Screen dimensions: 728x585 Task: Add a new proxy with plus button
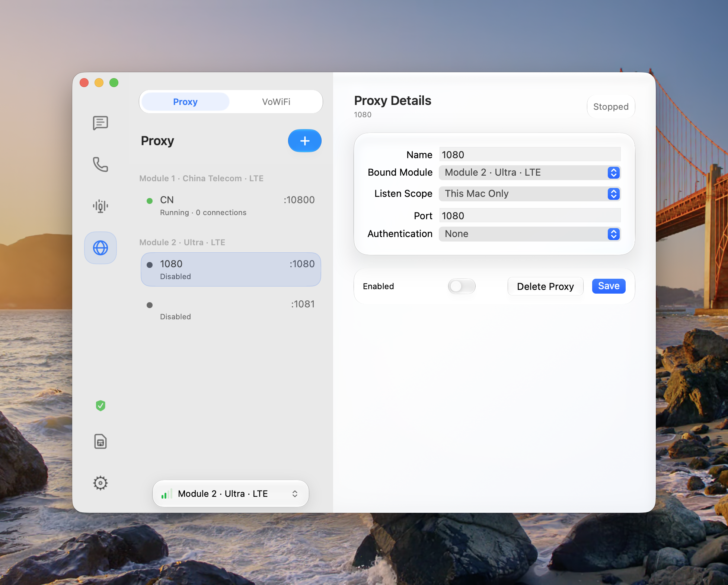305,141
